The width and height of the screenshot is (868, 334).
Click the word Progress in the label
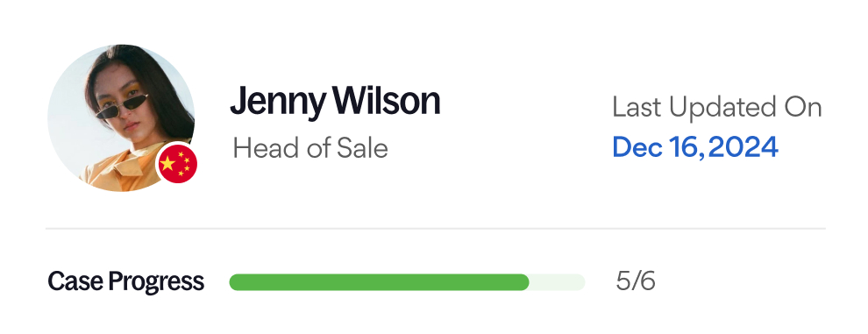pos(156,282)
